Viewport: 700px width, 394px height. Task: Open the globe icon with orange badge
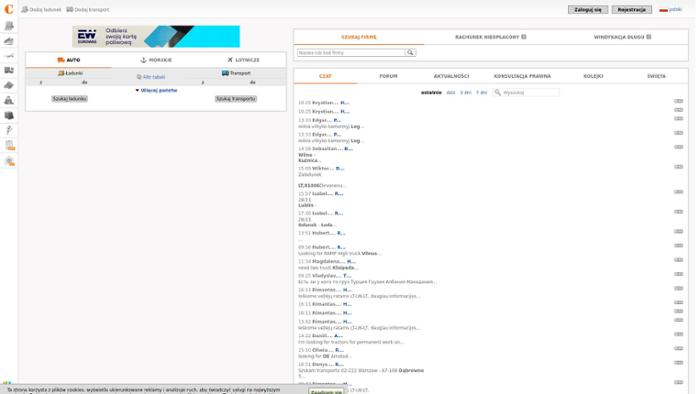click(x=9, y=161)
